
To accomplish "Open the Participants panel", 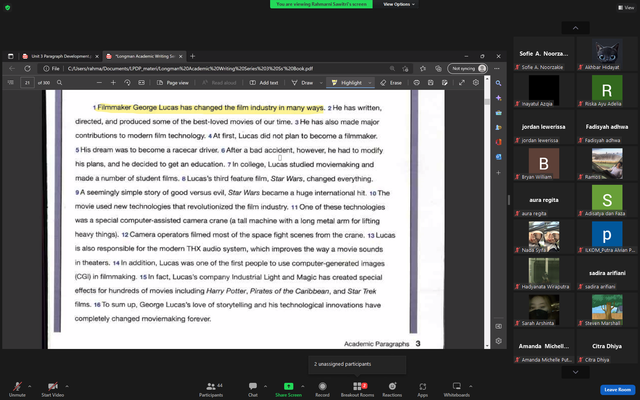I will click(211, 389).
